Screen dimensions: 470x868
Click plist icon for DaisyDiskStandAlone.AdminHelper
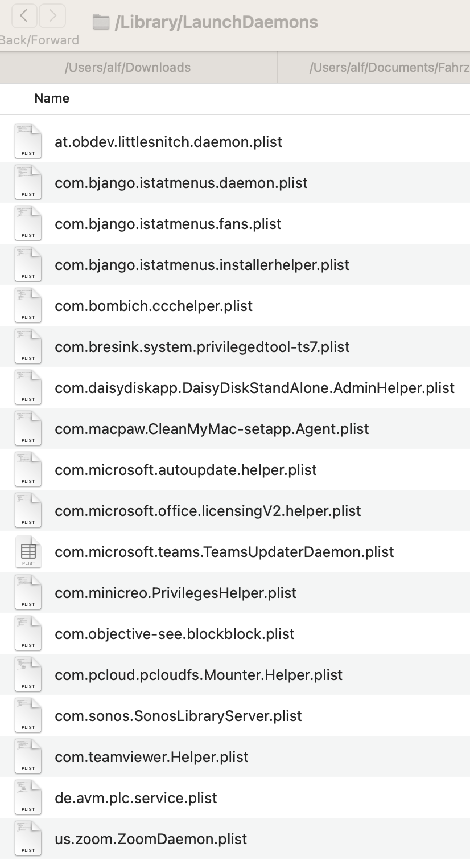point(28,387)
